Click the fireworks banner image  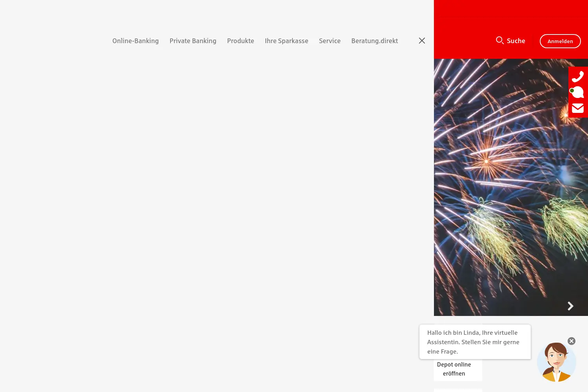(x=511, y=187)
